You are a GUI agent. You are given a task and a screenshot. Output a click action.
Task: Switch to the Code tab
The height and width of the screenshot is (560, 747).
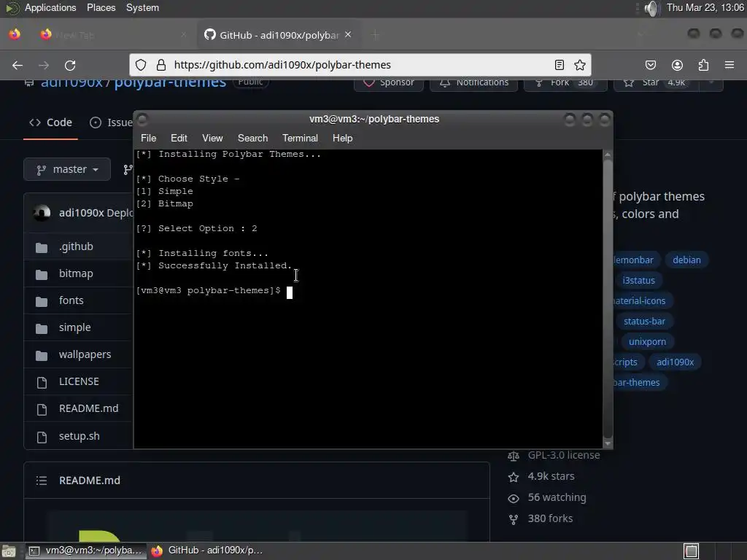(50, 122)
